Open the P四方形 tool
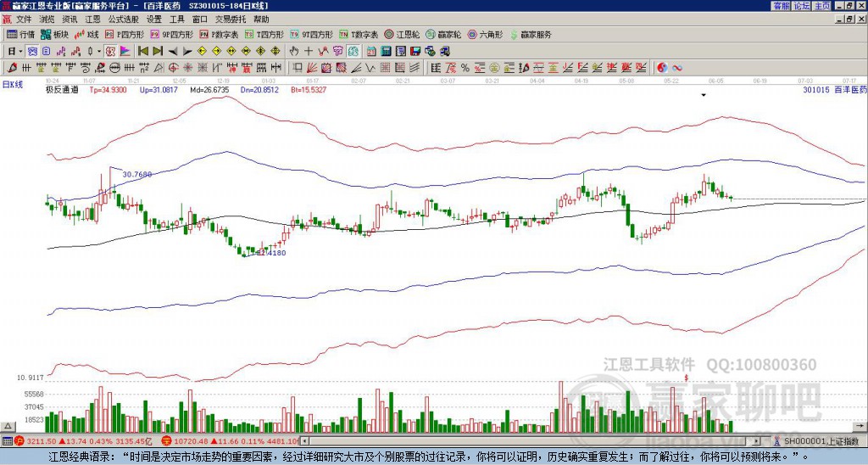 pos(125,34)
